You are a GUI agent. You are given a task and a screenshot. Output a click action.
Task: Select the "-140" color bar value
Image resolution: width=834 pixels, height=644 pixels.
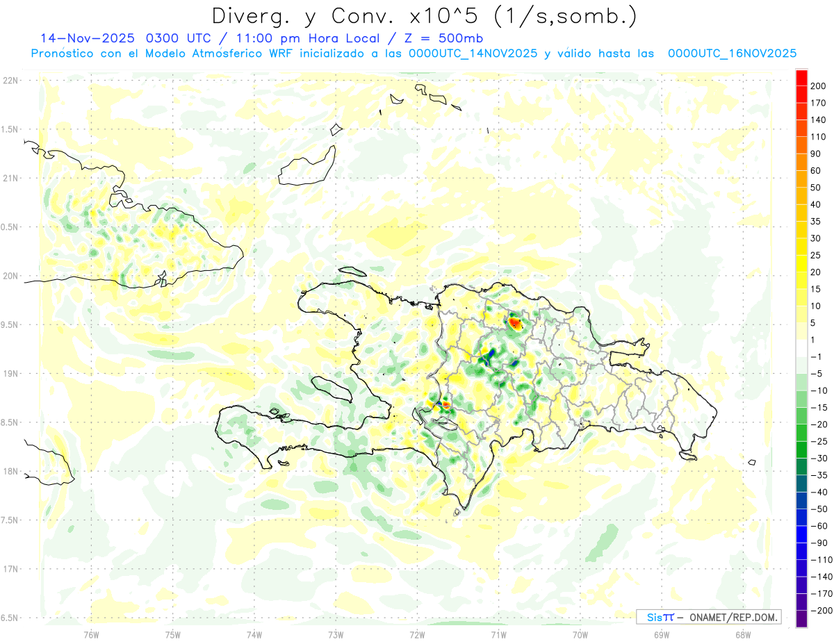pyautogui.click(x=823, y=577)
